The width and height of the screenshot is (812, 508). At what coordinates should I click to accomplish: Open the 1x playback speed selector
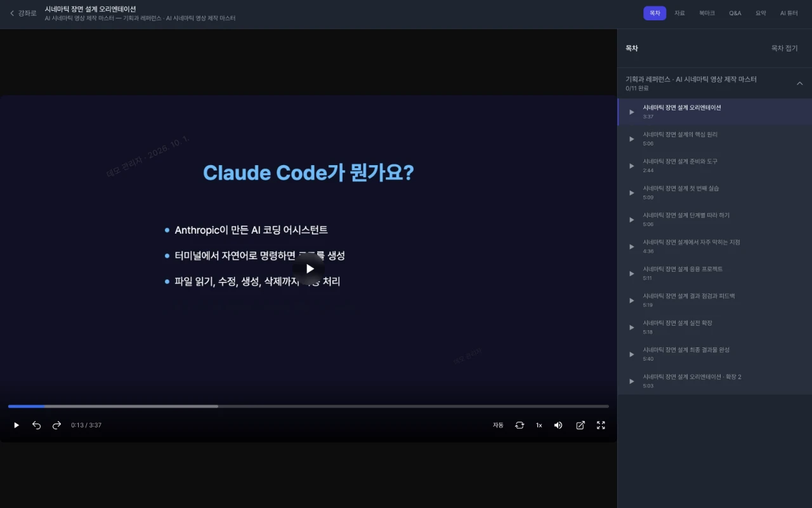tap(539, 425)
